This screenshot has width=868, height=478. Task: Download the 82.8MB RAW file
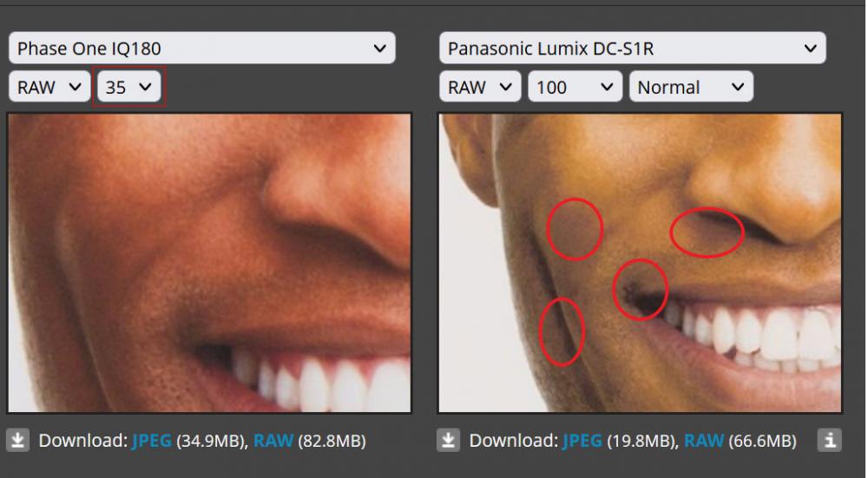point(273,441)
